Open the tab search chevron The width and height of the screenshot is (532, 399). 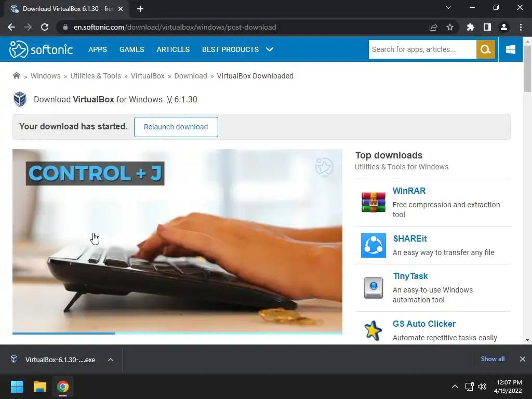[448, 7]
